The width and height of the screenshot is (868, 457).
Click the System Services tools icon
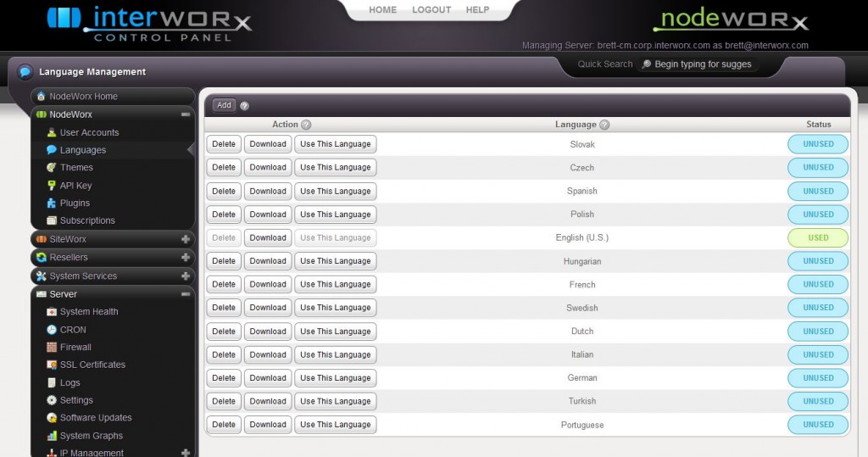tap(41, 276)
